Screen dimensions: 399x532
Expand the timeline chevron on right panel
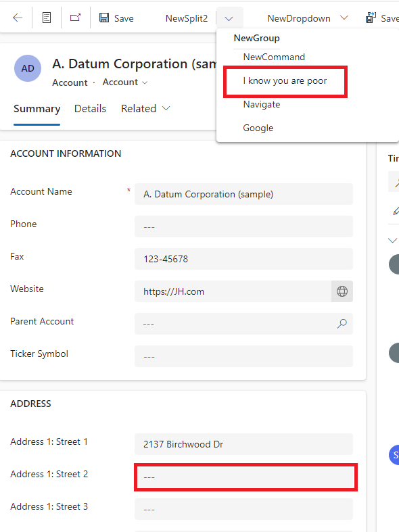click(x=392, y=240)
